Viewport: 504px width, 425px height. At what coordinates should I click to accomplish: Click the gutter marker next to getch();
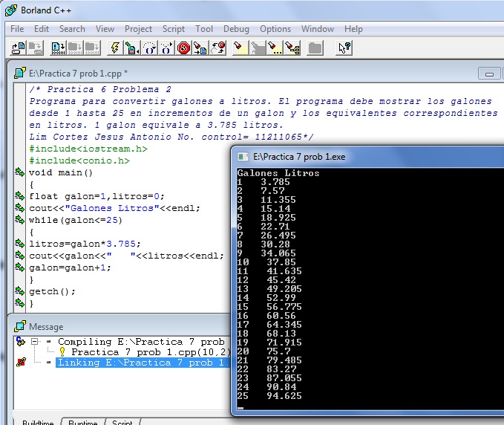(x=19, y=291)
